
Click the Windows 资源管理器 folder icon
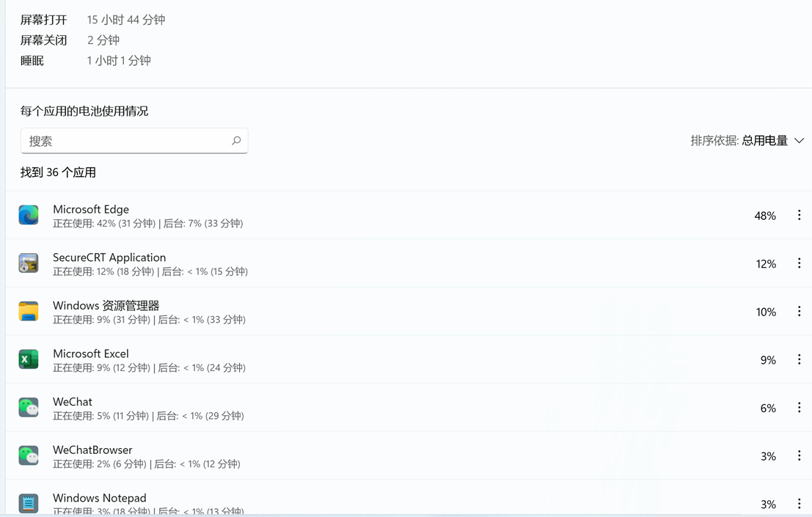point(29,312)
